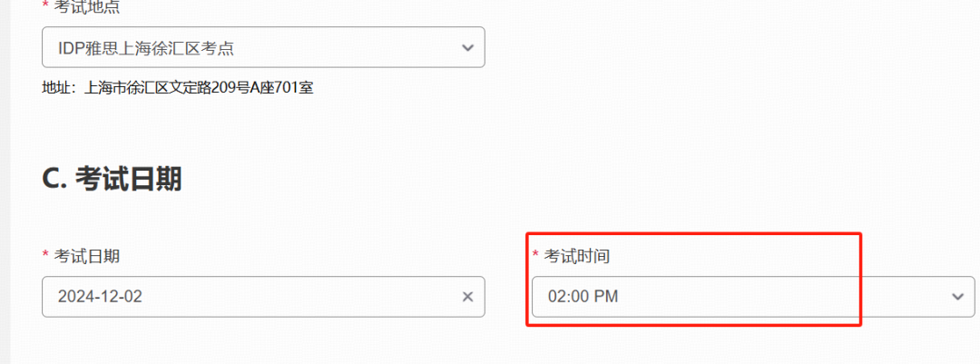Click the C. 考试日期 section heading
The image size is (980, 364).
[112, 180]
